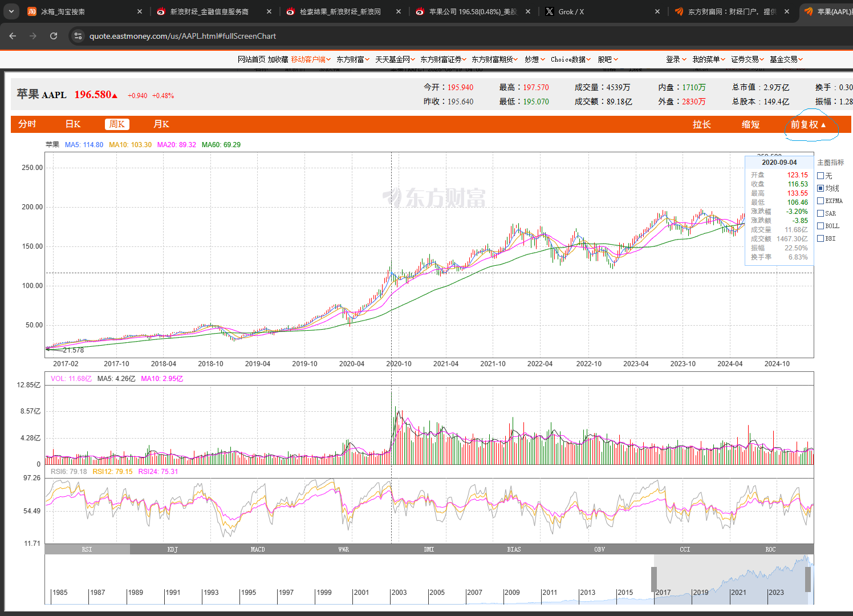Switch chart to 月K view
This screenshot has height=616, width=853.
pos(161,124)
